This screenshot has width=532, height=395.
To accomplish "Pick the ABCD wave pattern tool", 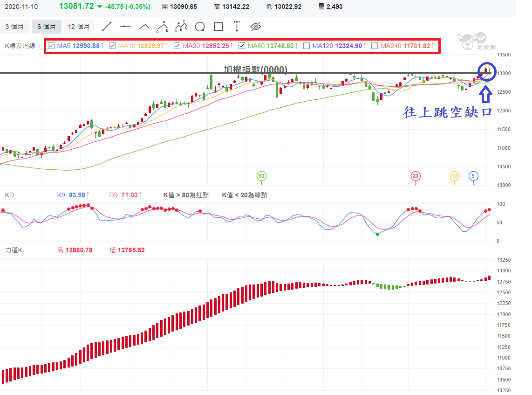I will [x=181, y=26].
